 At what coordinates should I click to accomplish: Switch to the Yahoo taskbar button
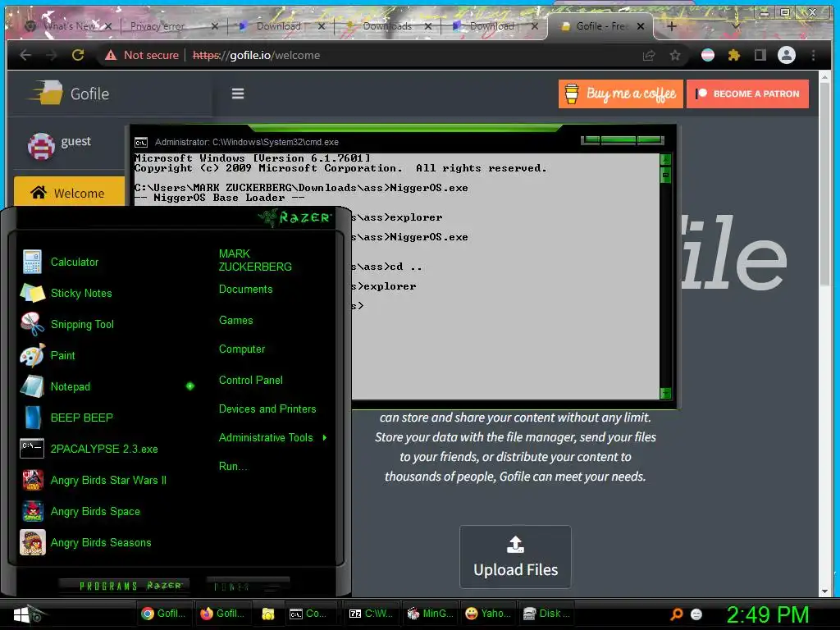(487, 614)
